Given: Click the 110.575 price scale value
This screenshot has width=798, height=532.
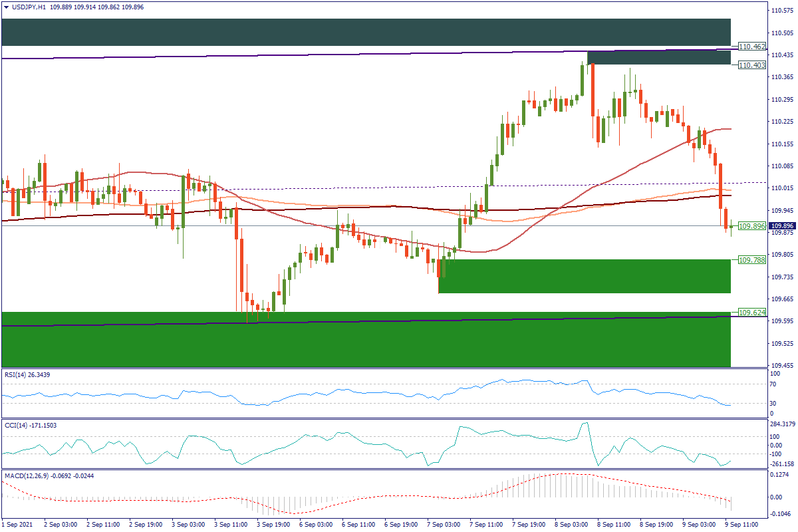Looking at the screenshot, I should point(782,11).
